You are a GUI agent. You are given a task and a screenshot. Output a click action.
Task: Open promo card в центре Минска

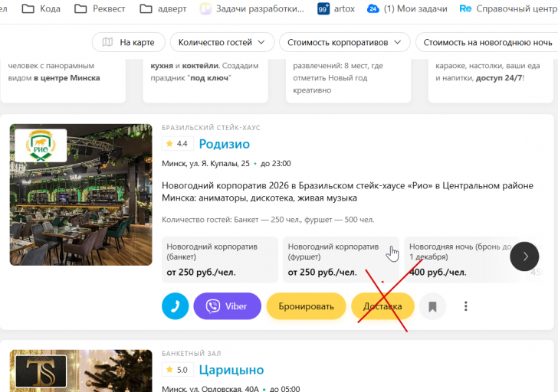click(x=63, y=81)
